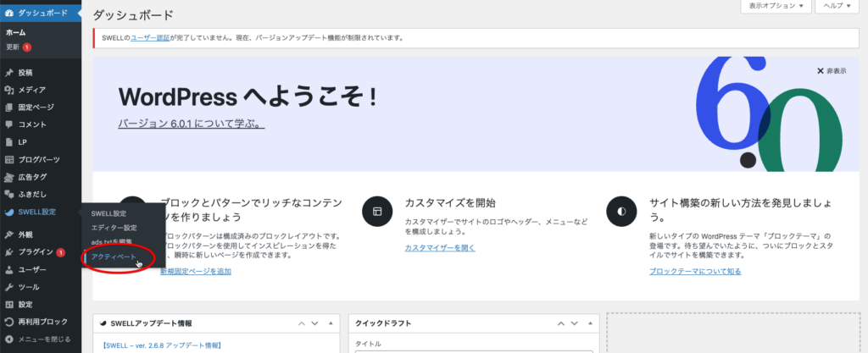Open SWELL ver. 2.6.8 アップデート情報 link
The width and height of the screenshot is (868, 353).
click(x=162, y=345)
